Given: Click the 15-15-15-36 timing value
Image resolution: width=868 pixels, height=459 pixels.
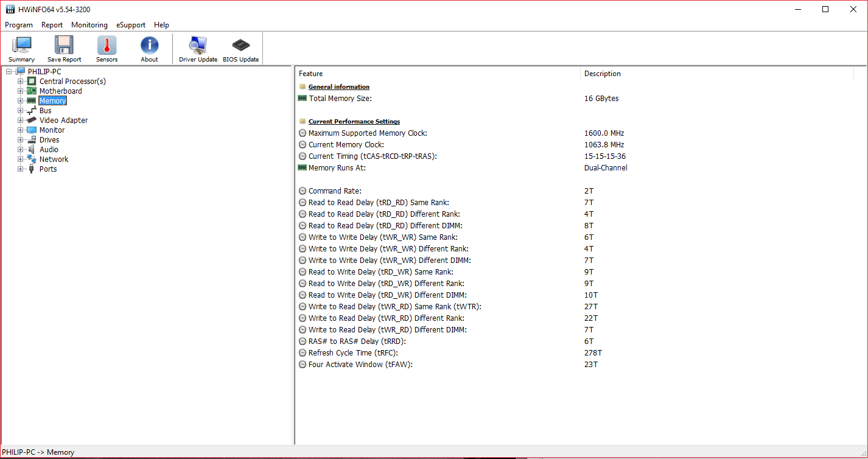Looking at the screenshot, I should click(604, 156).
